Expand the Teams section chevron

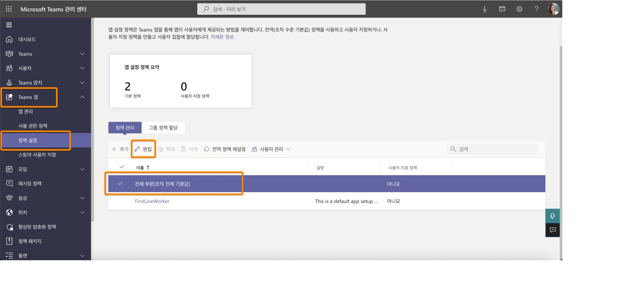tap(83, 54)
